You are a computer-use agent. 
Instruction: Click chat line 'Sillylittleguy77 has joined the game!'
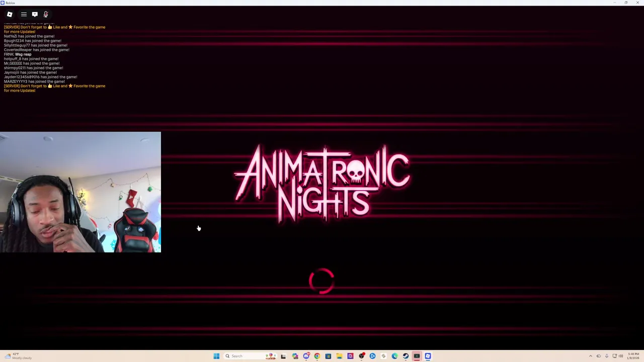36,45
